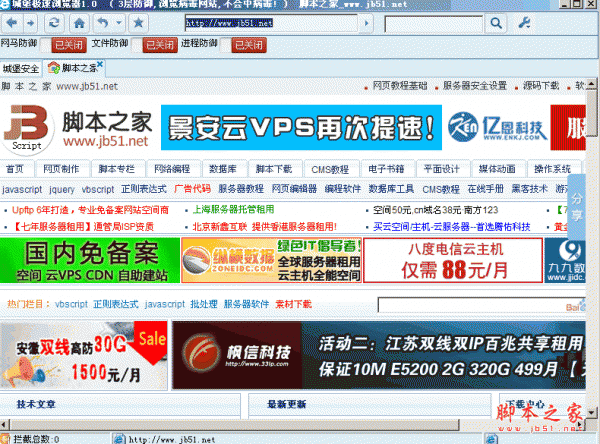This screenshot has width=600, height=444.
Task: Click horizontal scrollbar left arrow
Action: [4, 424]
